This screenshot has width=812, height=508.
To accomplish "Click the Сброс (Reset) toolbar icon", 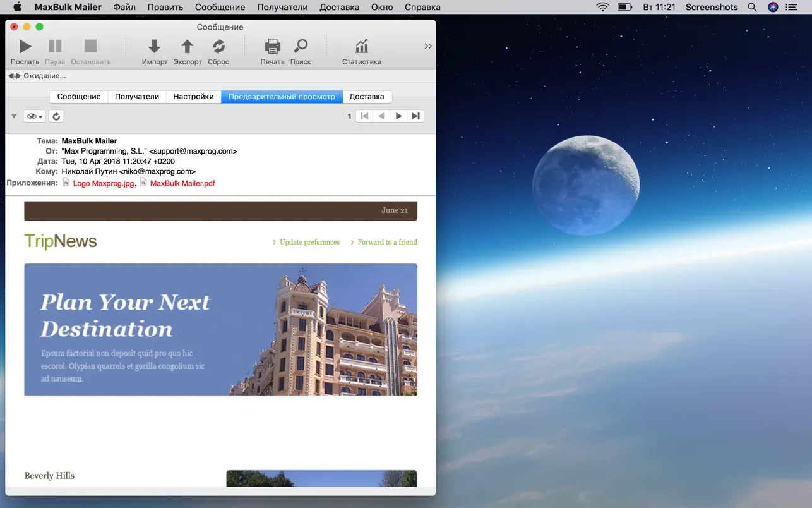I will (218, 47).
